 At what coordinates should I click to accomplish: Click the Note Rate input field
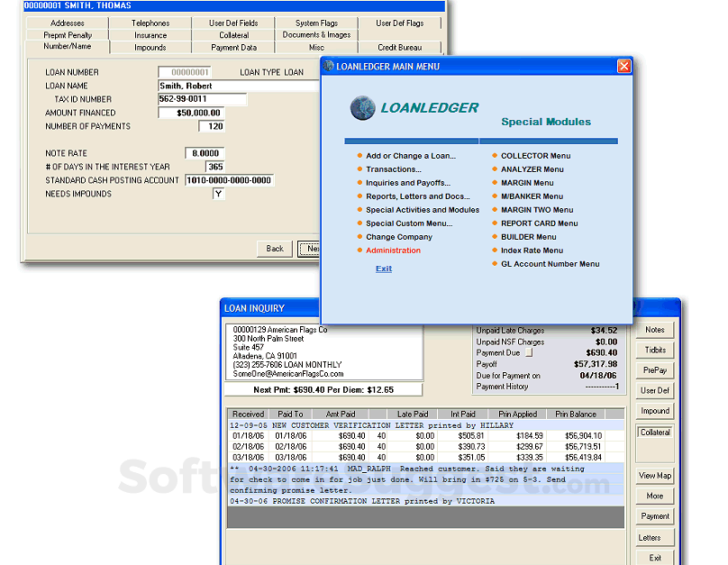(205, 153)
